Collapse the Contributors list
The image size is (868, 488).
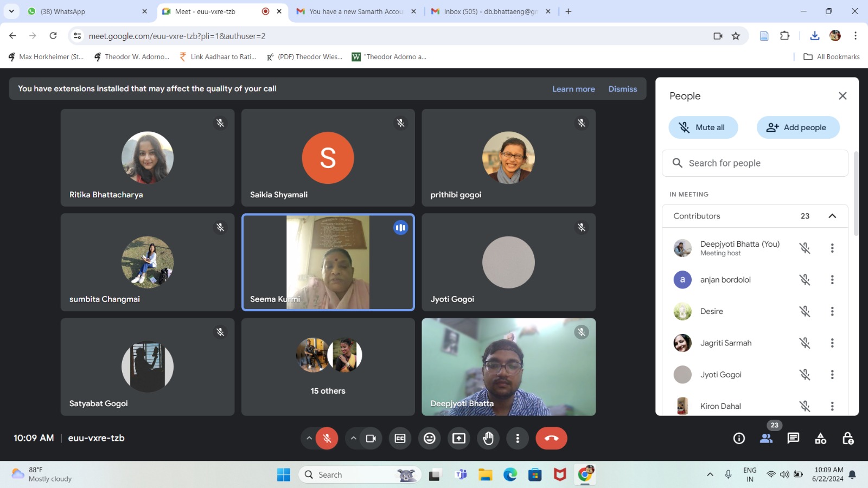click(x=832, y=216)
